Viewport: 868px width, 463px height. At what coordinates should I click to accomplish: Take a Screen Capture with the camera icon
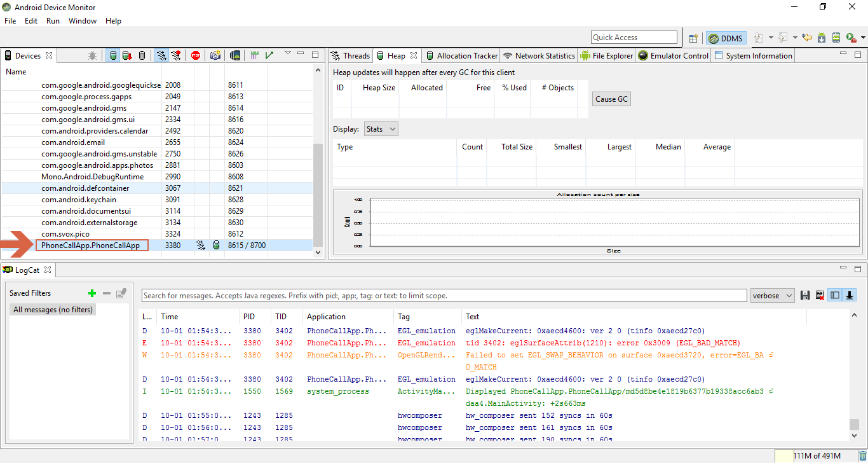(x=215, y=55)
